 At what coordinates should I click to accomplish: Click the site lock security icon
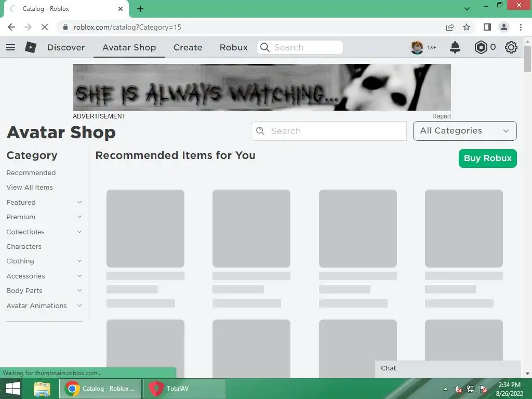[x=65, y=27]
